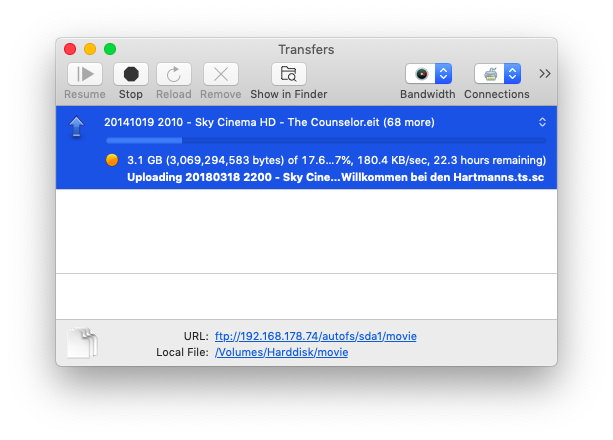The height and width of the screenshot is (440, 613).
Task: Minimize the Transfers window
Action: click(90, 49)
